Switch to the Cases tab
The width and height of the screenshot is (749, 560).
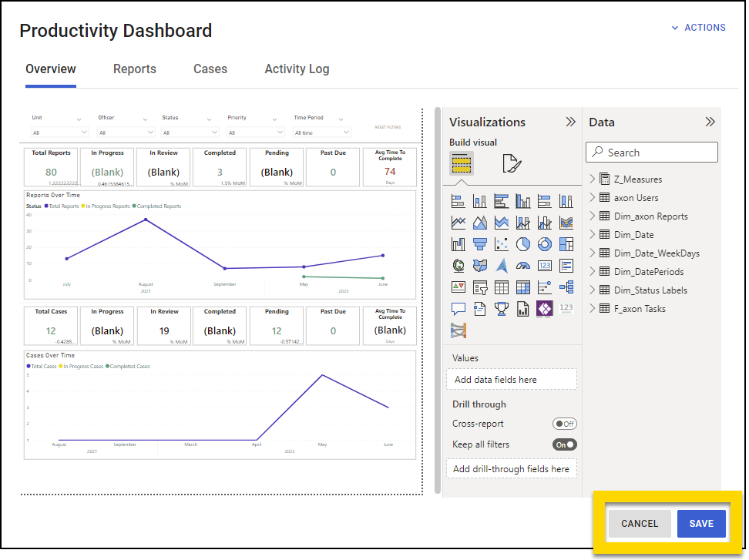[210, 69]
